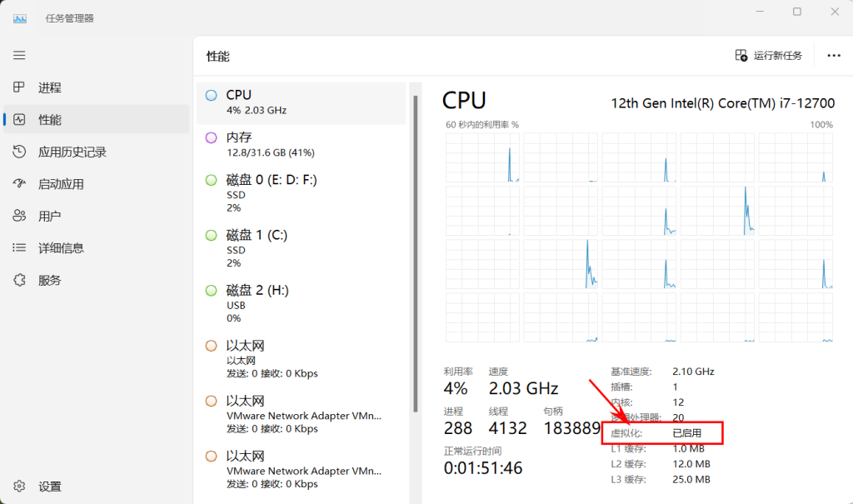Toggle the hamburger navigation menu
Screen dimensions: 853x504
(19, 55)
